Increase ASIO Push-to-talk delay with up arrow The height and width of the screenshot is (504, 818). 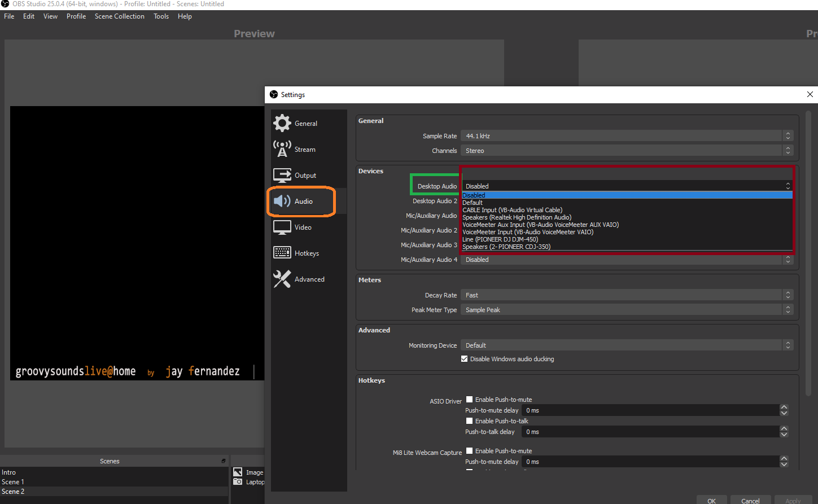click(784, 429)
